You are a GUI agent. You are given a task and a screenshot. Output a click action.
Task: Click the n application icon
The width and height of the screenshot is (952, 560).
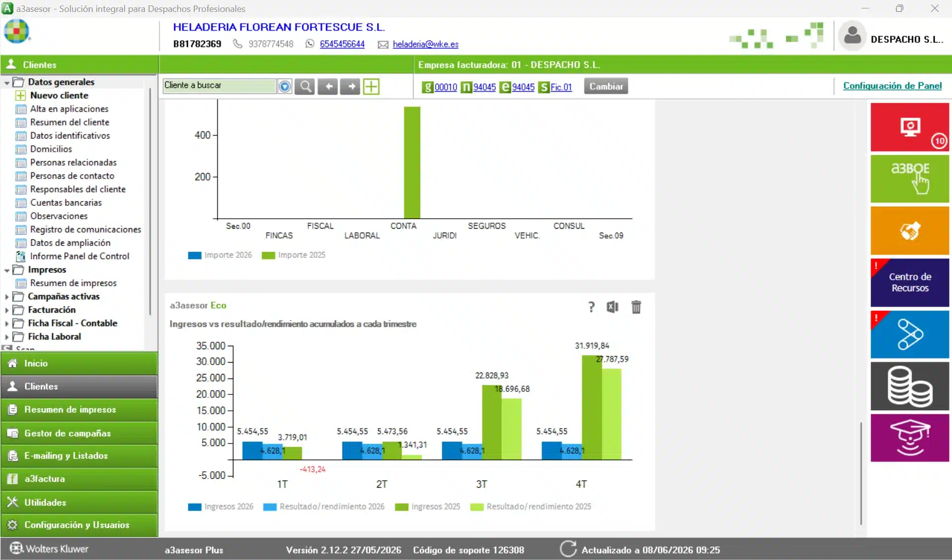466,87
